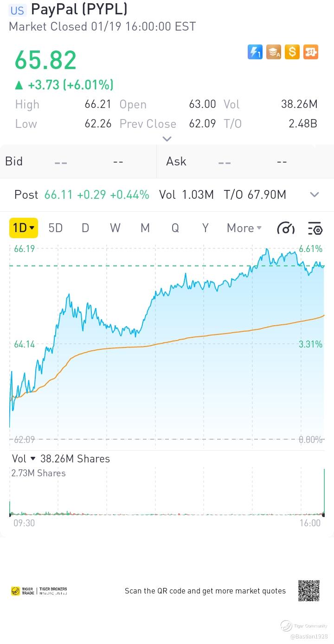Tap the yellow dollar sign badge icon
Image resolution: width=334 pixels, height=644 pixels.
coord(292,52)
